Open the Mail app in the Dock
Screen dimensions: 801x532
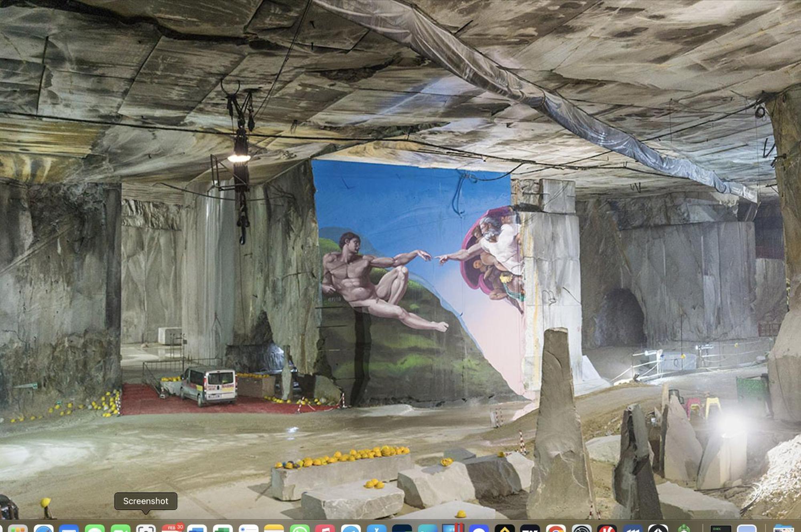pos(69,529)
